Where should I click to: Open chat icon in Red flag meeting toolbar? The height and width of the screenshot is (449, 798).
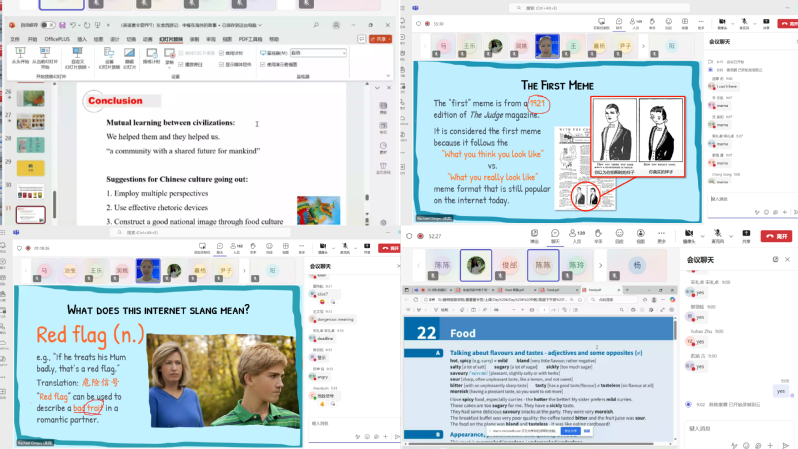220,245
